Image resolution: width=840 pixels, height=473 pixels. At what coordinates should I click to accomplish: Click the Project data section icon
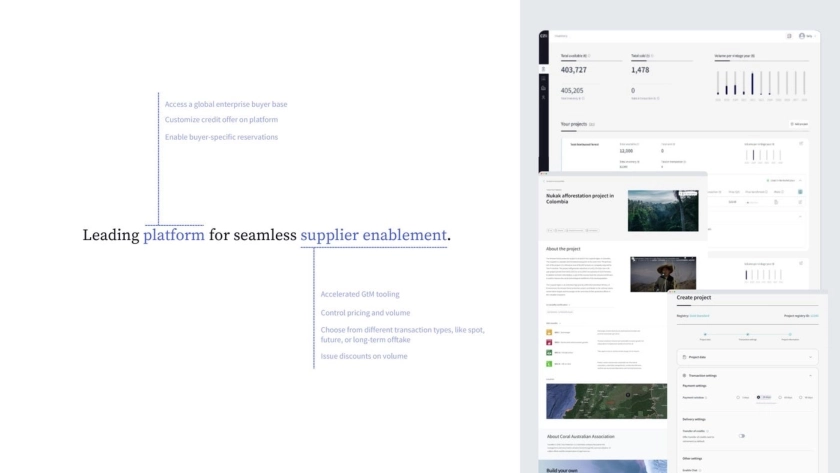point(684,356)
